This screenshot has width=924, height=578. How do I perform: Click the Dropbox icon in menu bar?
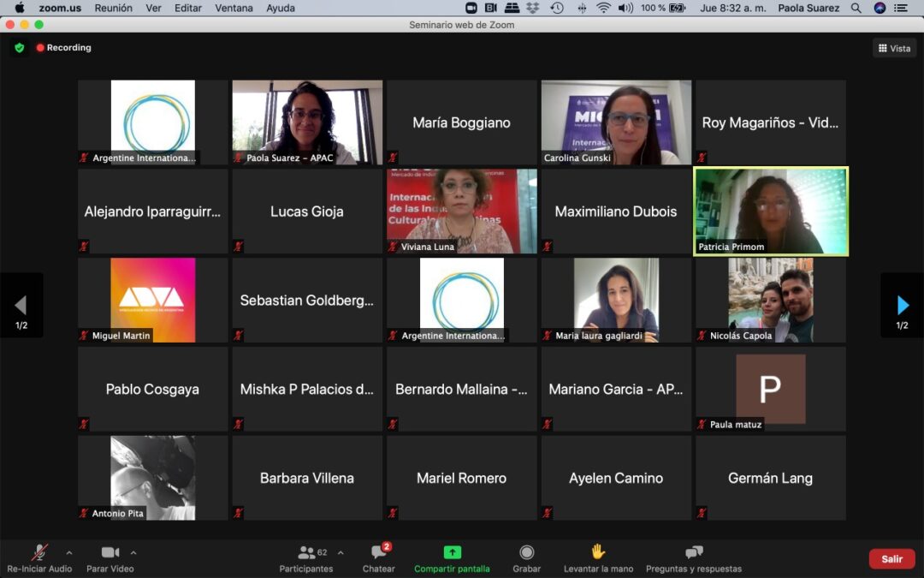533,8
